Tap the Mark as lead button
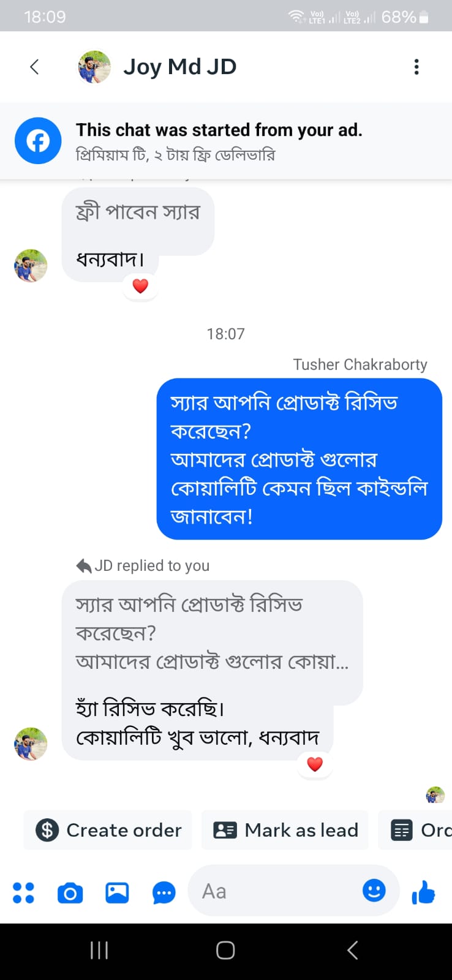This screenshot has width=452, height=980. coord(285,830)
